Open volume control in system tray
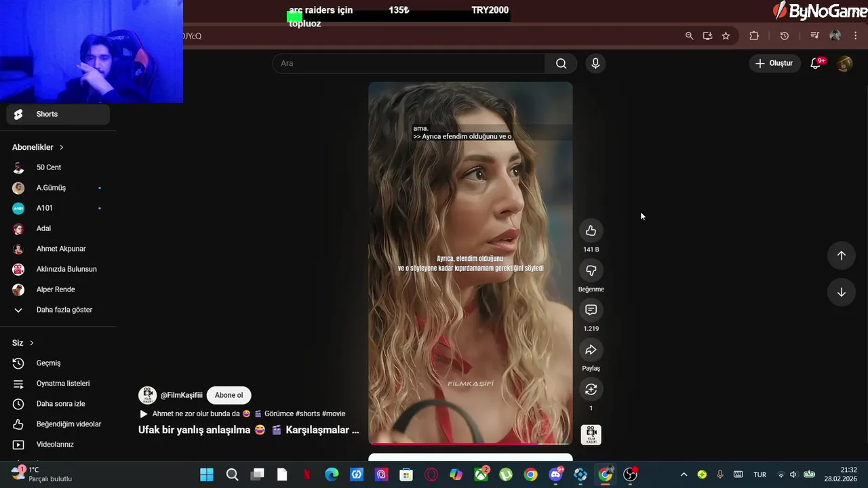Image resolution: width=868 pixels, height=488 pixels. (x=793, y=474)
